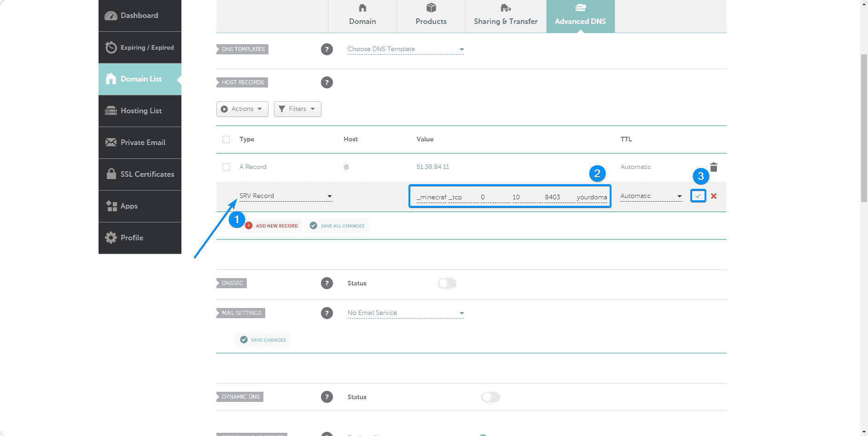Go to the Products tab
The width and height of the screenshot is (868, 436).
[x=431, y=16]
